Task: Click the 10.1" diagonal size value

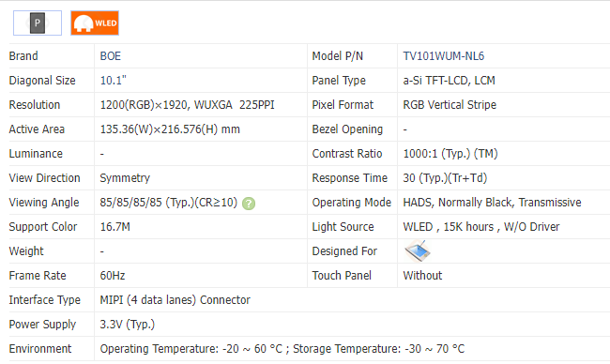Action: click(114, 81)
